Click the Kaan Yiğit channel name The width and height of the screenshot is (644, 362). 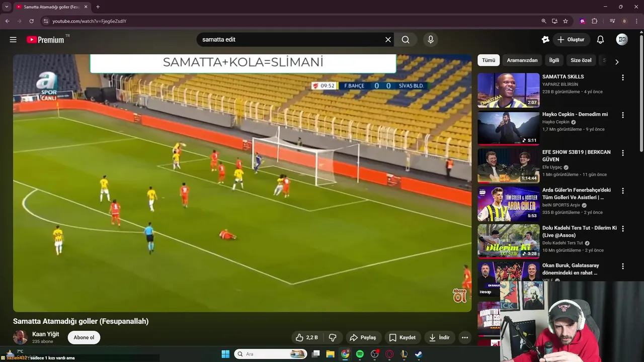coord(46,334)
